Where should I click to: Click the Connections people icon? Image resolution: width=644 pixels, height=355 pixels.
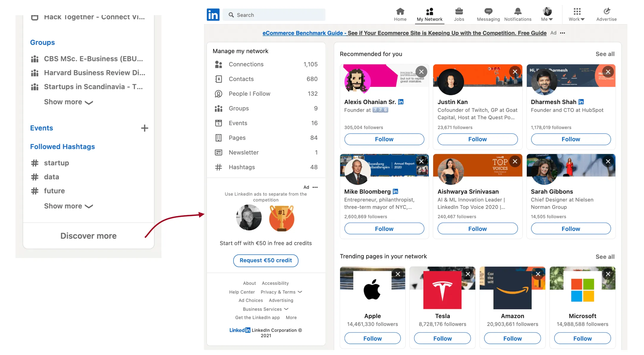(219, 64)
